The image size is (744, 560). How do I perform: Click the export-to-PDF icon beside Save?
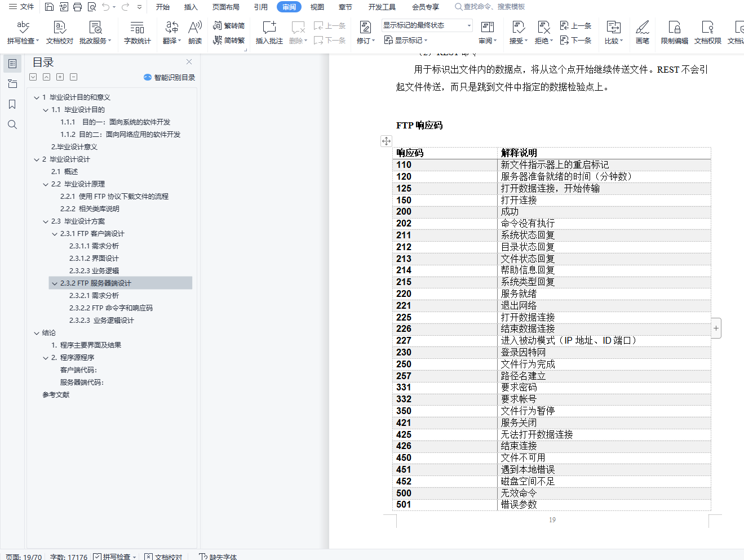pos(63,7)
